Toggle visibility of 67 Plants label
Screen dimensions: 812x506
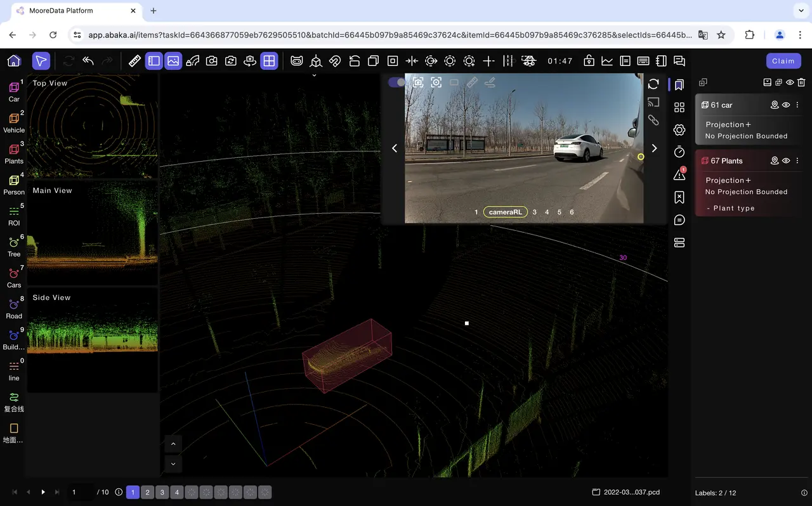pyautogui.click(x=786, y=161)
